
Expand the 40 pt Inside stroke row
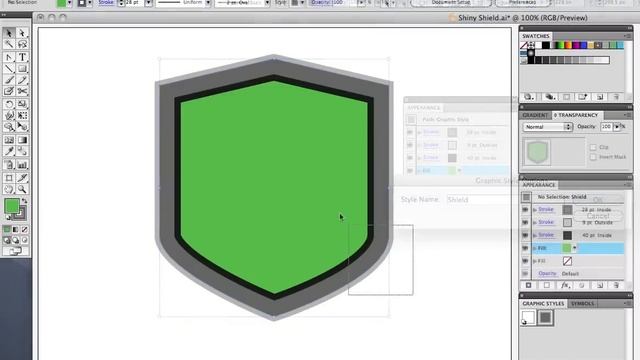[535, 236]
